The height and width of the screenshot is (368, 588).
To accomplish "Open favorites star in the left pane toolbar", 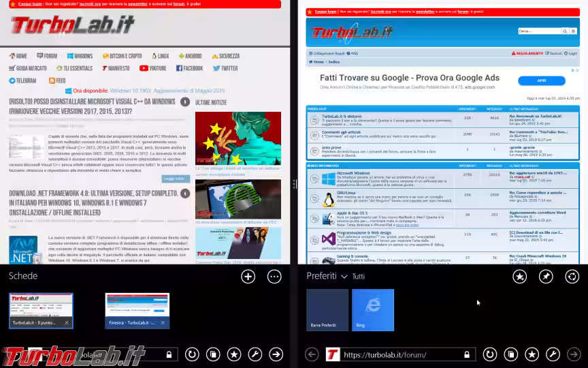I will pyautogui.click(x=234, y=354).
